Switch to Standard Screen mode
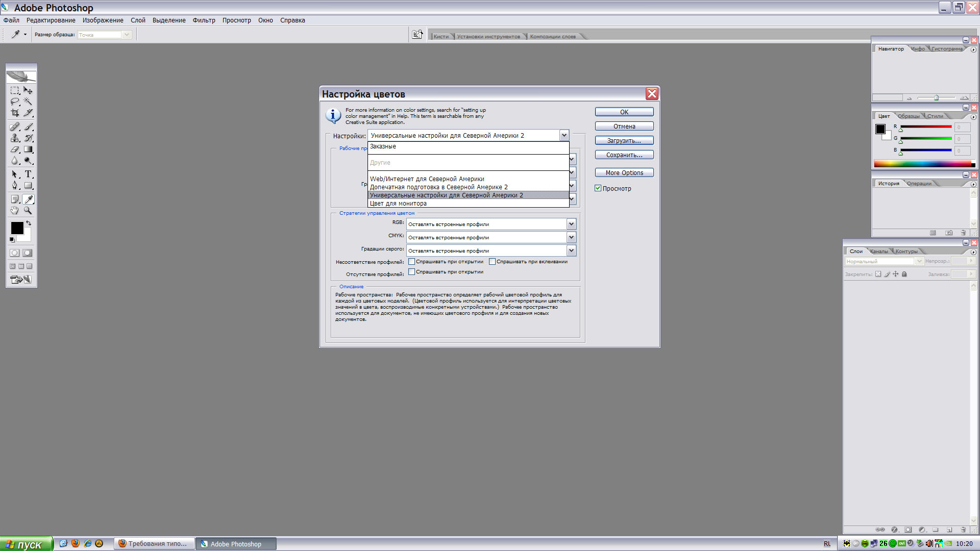The height and width of the screenshot is (551, 980). click(13, 266)
